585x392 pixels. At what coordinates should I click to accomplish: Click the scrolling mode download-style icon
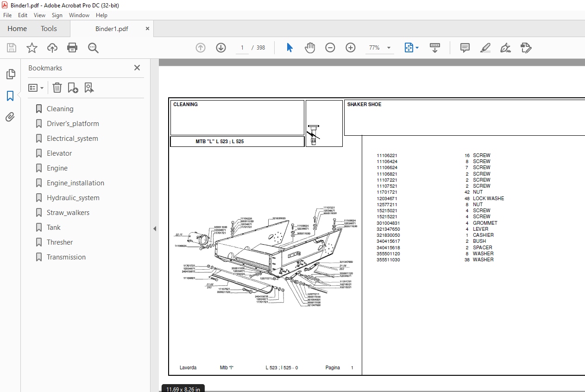[x=435, y=48]
